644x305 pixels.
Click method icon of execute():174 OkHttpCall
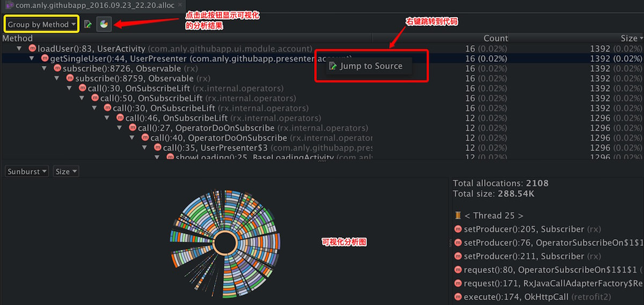point(458,296)
